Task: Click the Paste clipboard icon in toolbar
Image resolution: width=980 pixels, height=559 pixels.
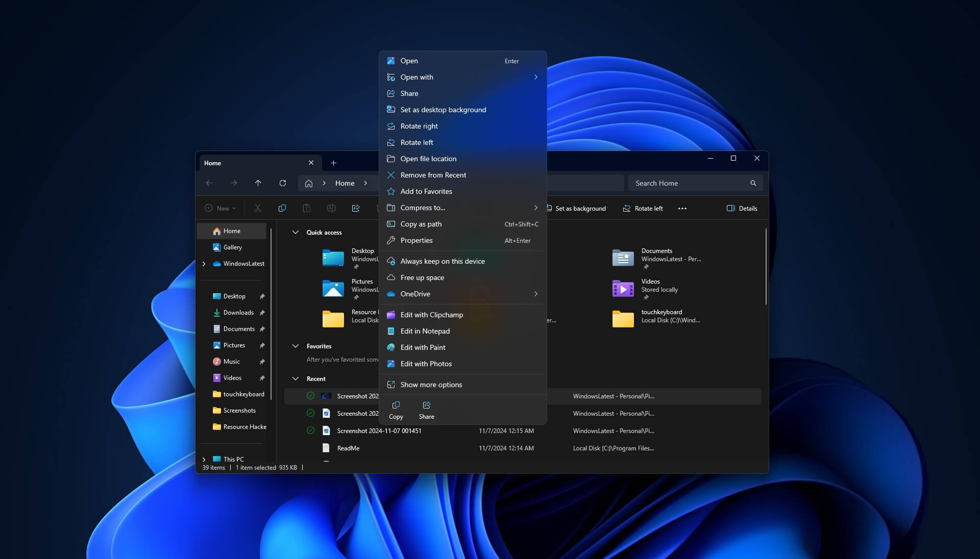Action: coord(307,208)
